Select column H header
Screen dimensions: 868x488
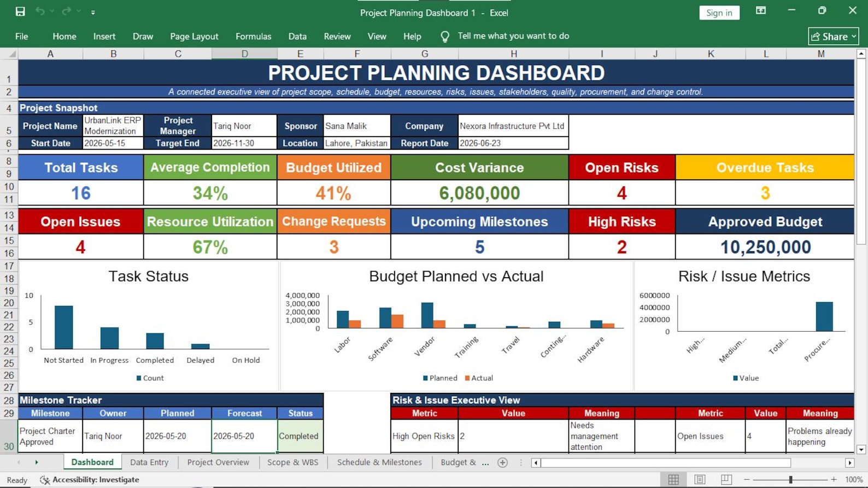coord(514,54)
